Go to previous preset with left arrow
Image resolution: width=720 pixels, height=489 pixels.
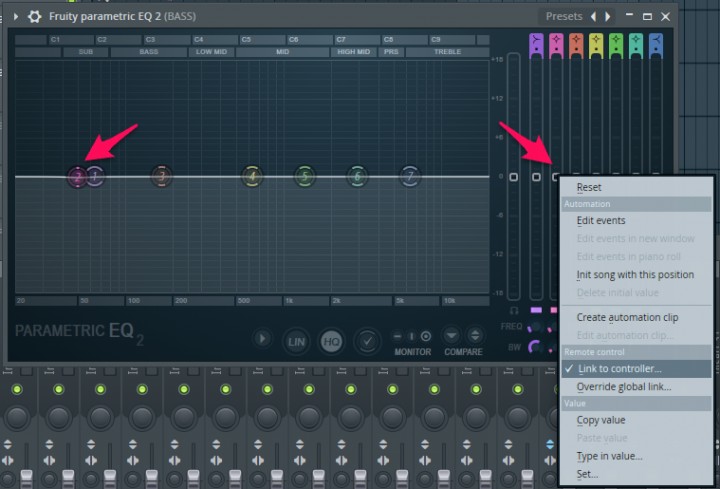pyautogui.click(x=593, y=17)
